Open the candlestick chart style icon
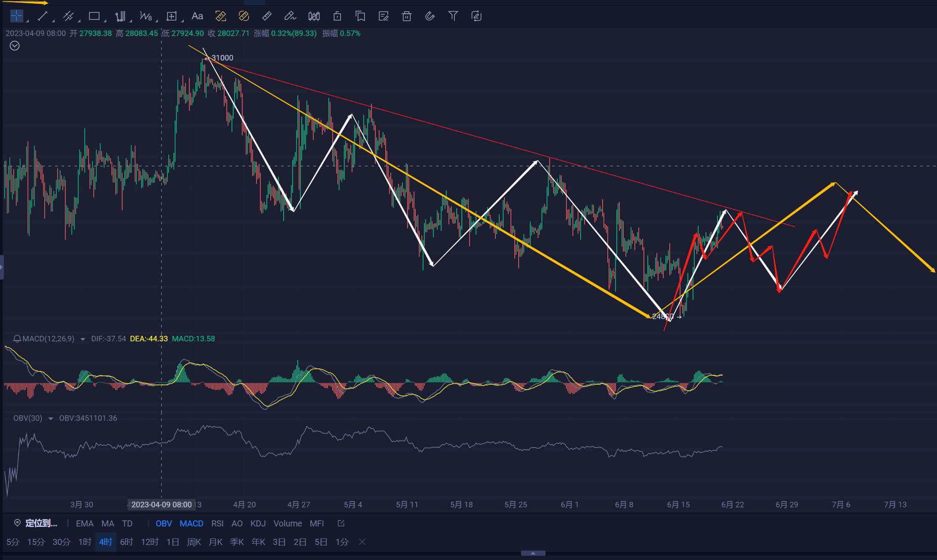 click(314, 16)
